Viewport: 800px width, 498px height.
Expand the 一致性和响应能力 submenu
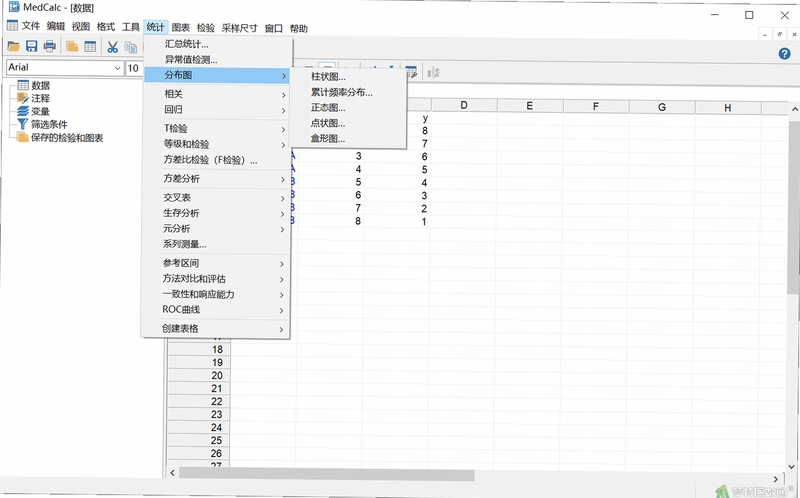(216, 294)
